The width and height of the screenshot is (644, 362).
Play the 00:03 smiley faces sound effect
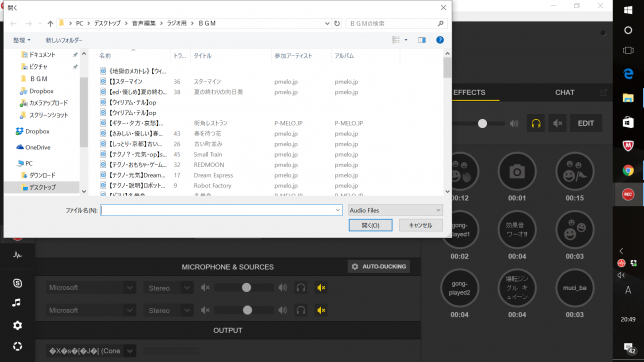575,230
